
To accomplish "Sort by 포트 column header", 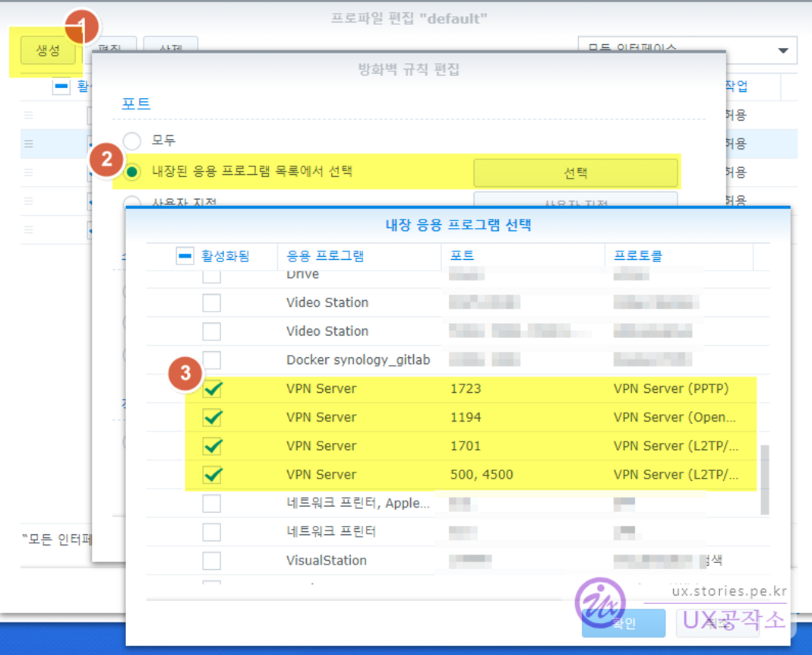I will (x=462, y=256).
